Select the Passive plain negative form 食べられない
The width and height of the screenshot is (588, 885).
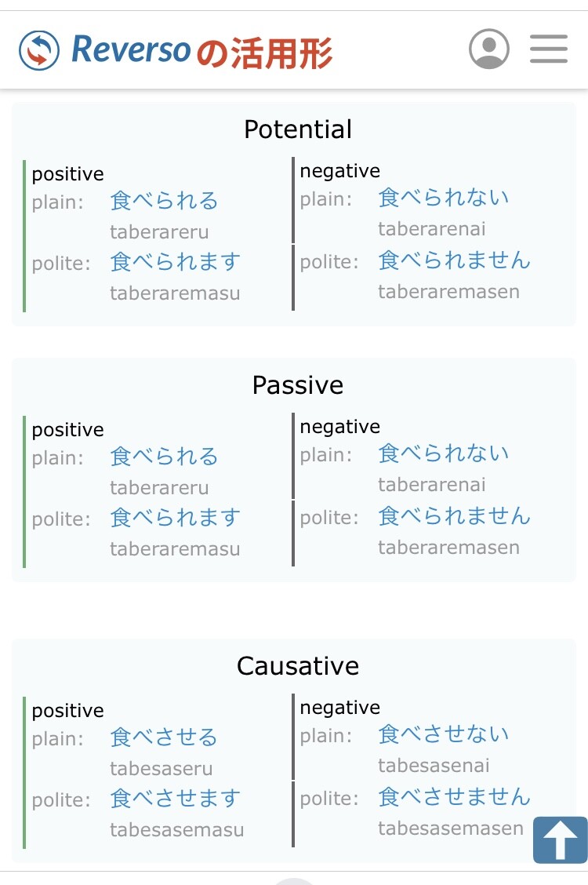(443, 453)
